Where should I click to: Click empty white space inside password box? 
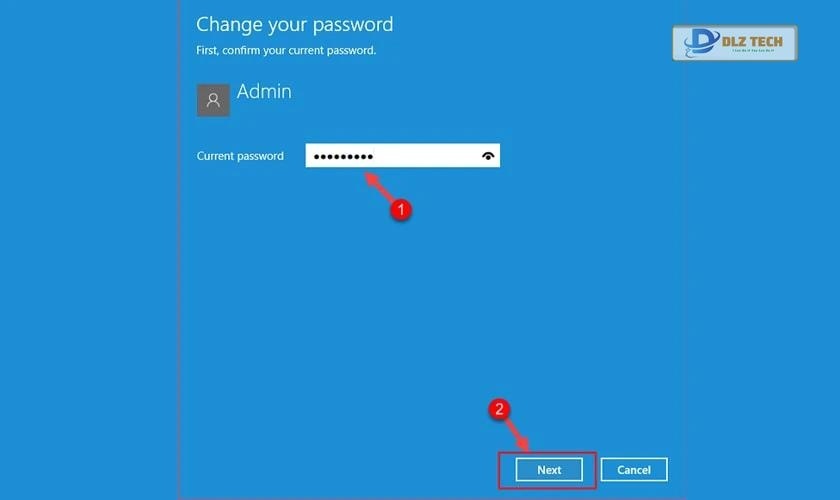click(x=426, y=156)
